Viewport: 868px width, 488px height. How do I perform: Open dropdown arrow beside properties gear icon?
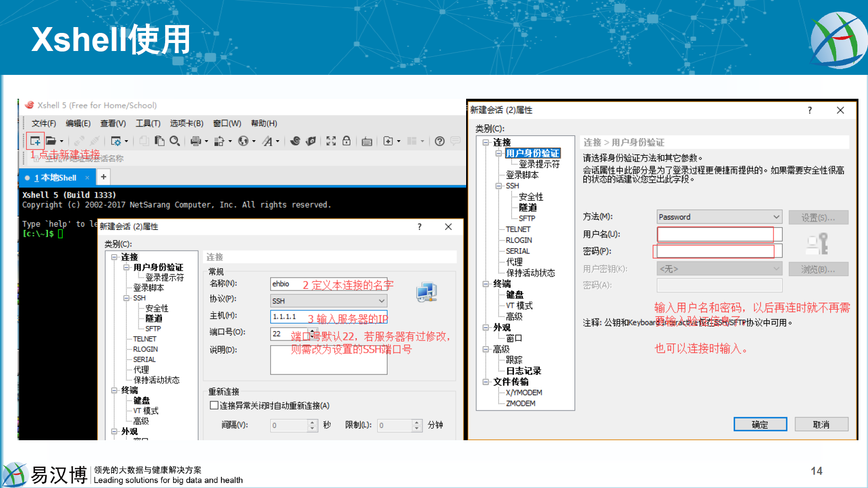[126, 141]
